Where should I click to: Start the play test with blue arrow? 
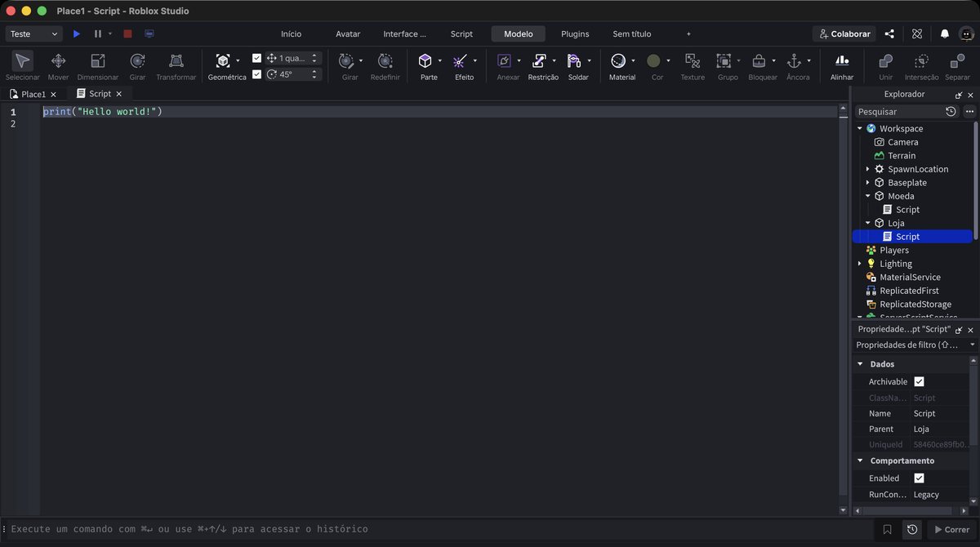[x=77, y=33]
